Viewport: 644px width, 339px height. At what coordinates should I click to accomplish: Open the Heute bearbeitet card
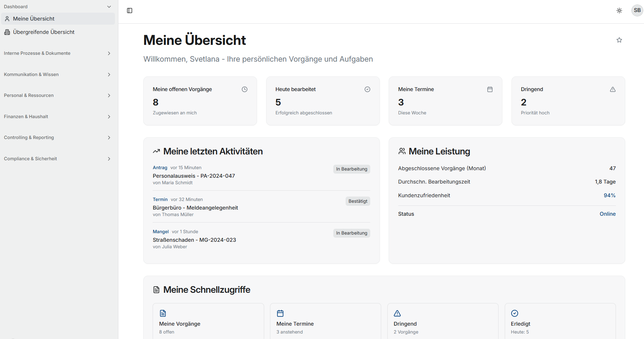coord(323,101)
